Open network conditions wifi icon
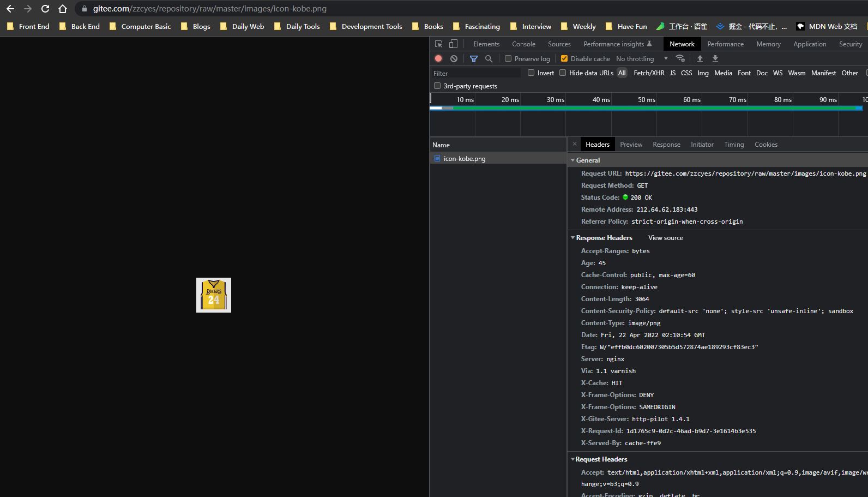 [x=680, y=58]
